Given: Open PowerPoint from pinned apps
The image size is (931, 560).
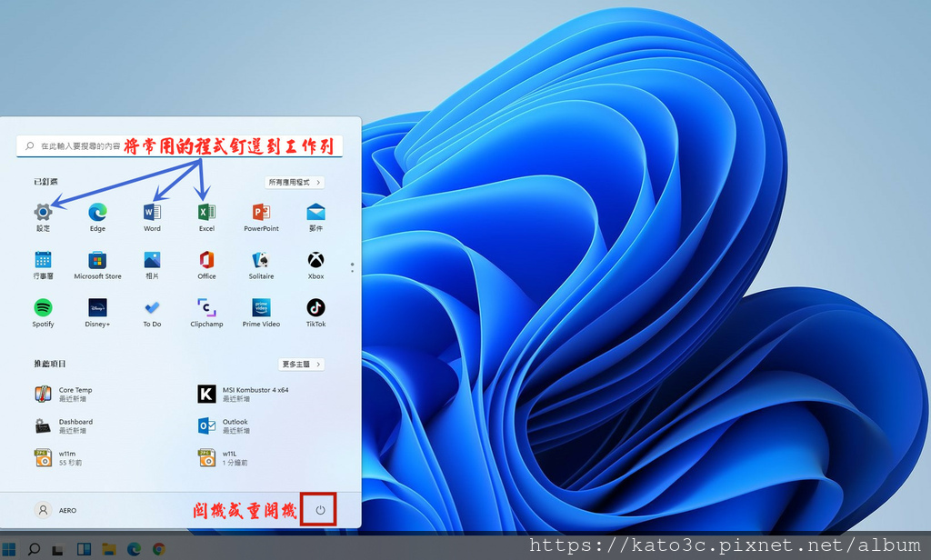Looking at the screenshot, I should click(x=261, y=216).
